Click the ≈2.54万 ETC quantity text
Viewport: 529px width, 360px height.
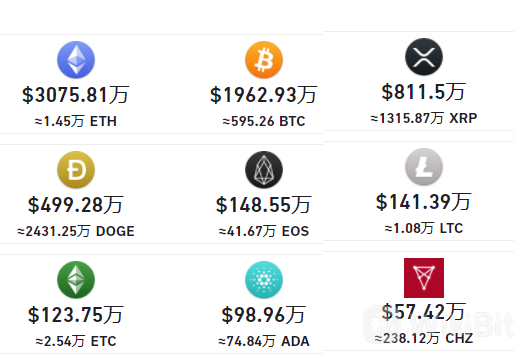[76, 341]
